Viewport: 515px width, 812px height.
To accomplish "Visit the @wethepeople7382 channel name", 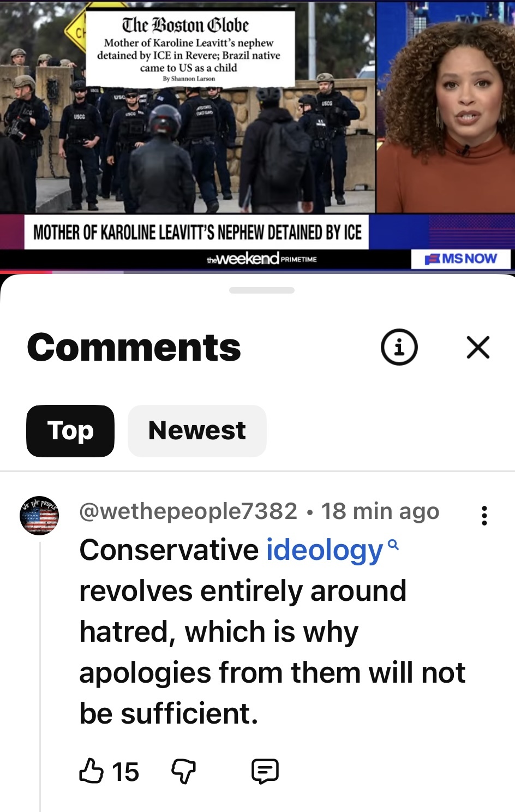I will tap(188, 511).
